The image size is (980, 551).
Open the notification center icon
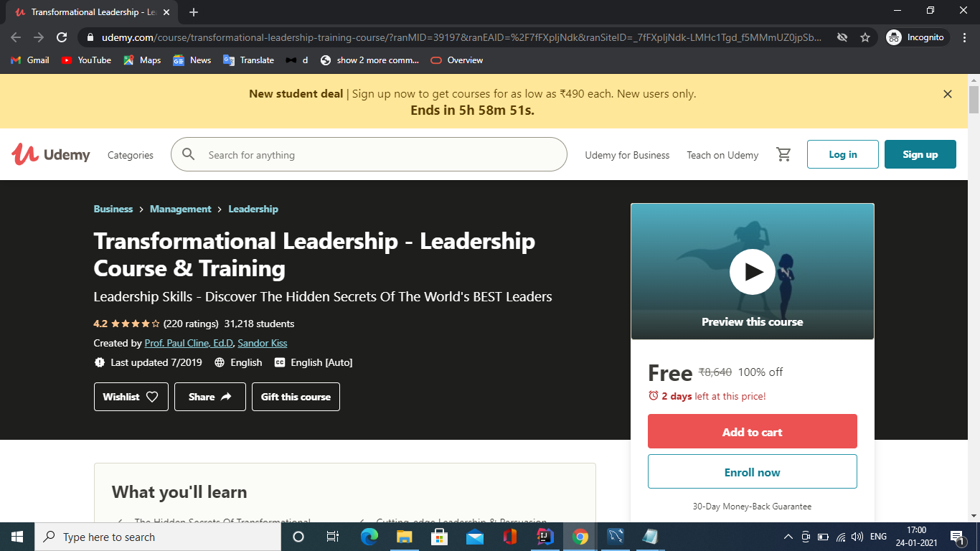pos(956,537)
